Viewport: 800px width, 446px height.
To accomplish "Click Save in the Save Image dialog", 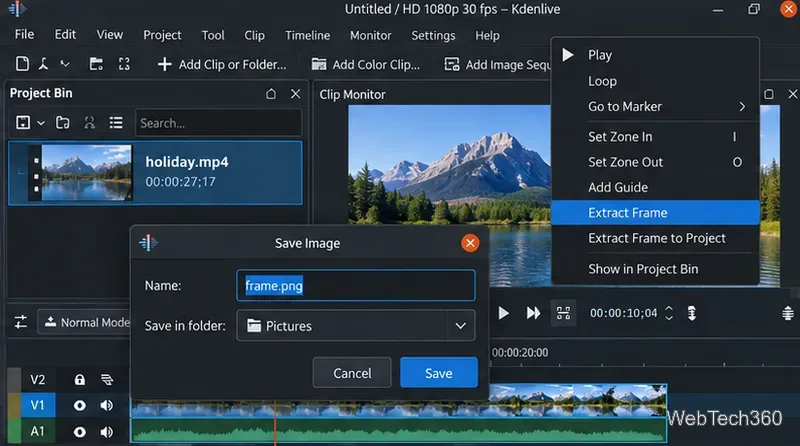I will (439, 373).
